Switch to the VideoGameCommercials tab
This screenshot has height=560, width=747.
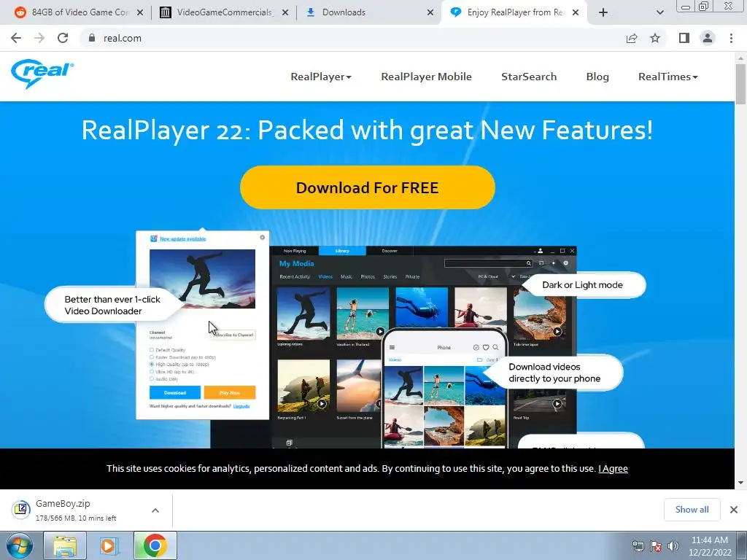224,12
